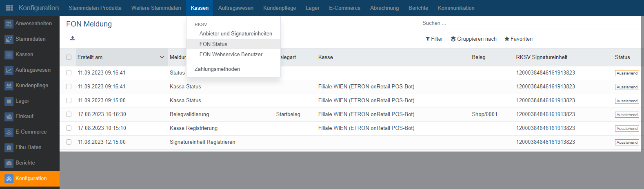Select Anbieter und Signatureinheiten menu item
This screenshot has height=189, width=644.
(x=235, y=34)
